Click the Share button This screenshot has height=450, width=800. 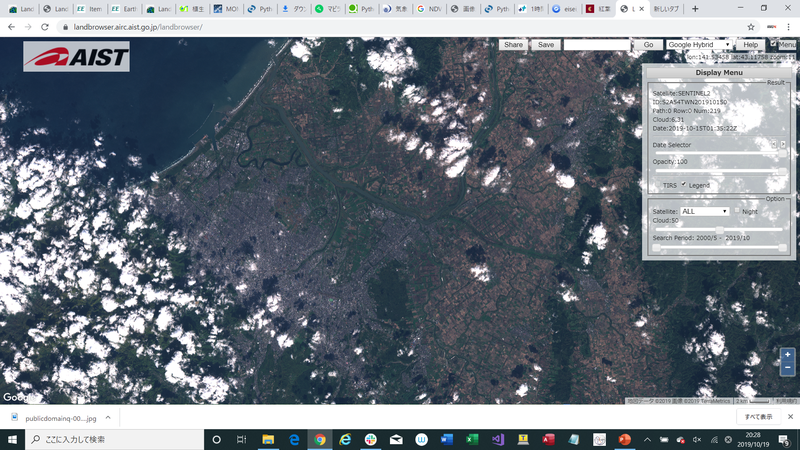(x=513, y=45)
